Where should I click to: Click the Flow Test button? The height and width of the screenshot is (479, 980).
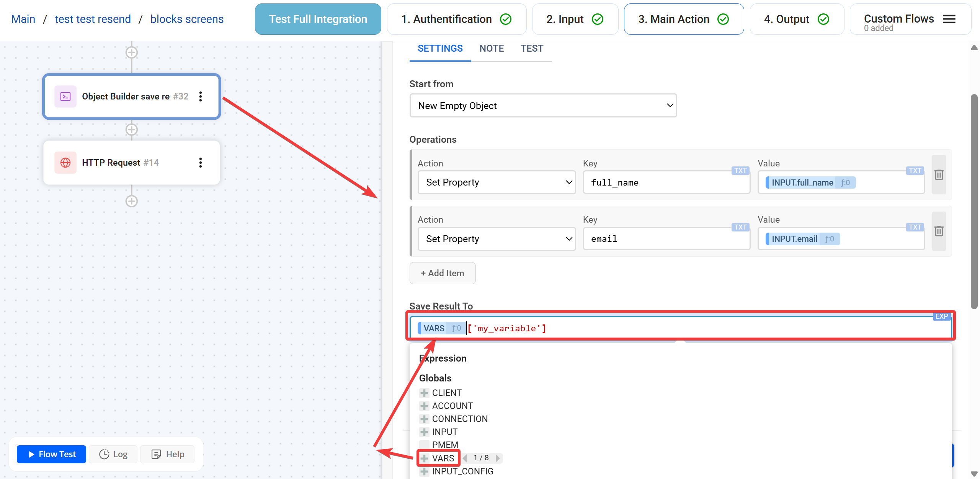click(52, 454)
